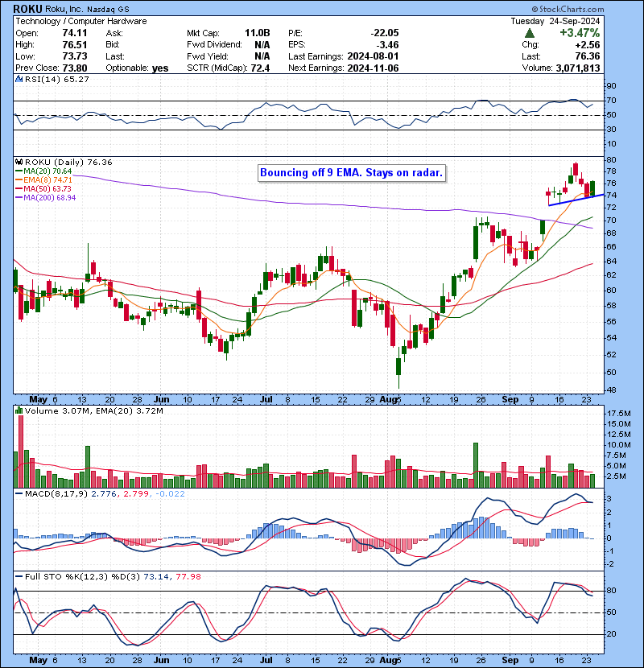Viewport: 644px width, 668px height.
Task: Select the MACD histogram value -0.022
Action: (171, 494)
